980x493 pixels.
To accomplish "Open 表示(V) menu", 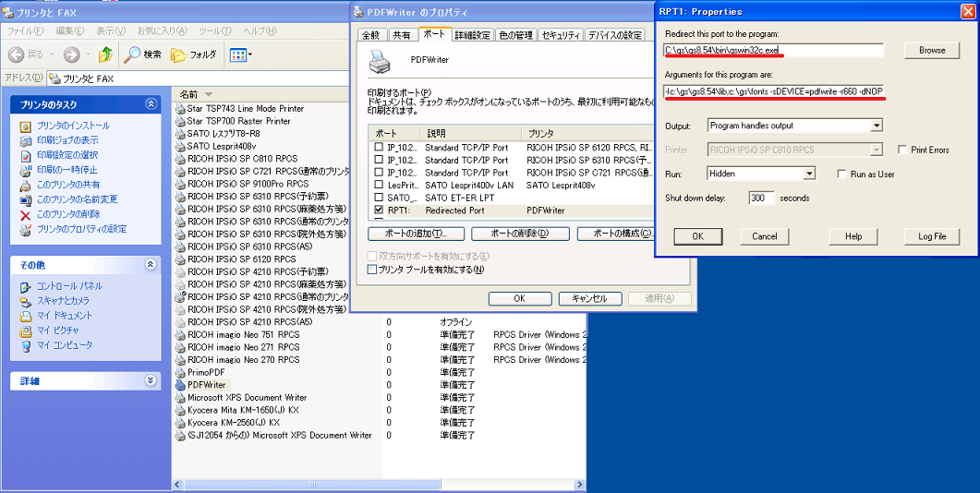I will 111,30.
